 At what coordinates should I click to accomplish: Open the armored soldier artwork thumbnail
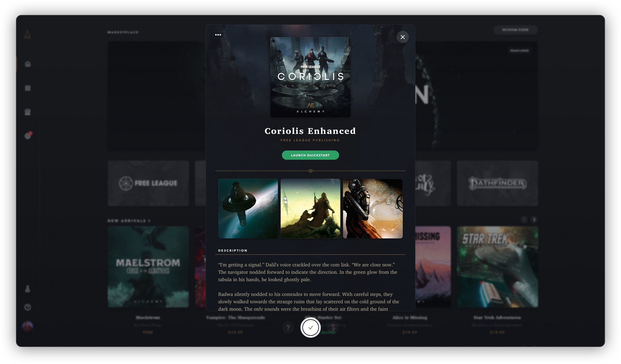coord(373,209)
